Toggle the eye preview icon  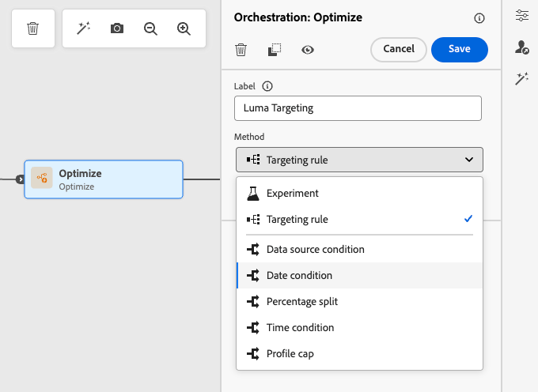[x=309, y=50]
